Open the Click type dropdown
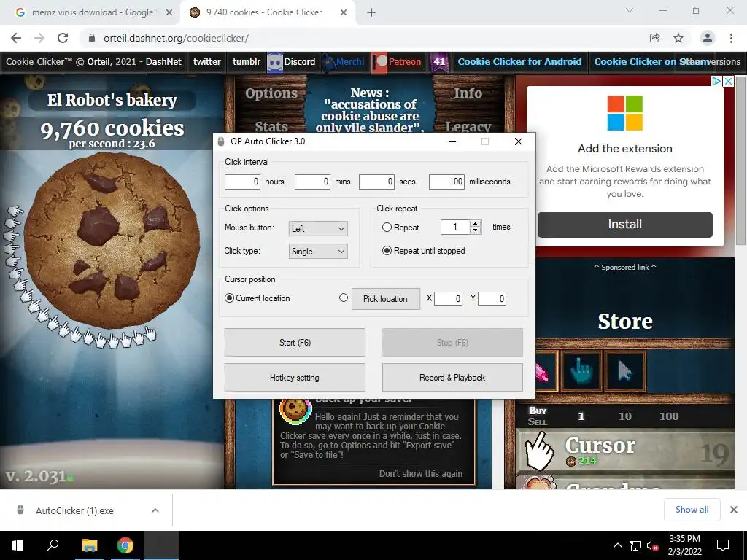The image size is (747, 560). coord(318,252)
